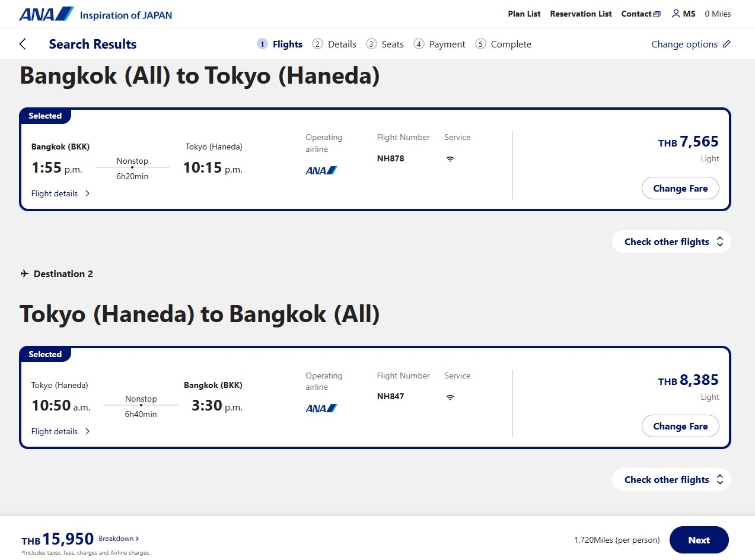Open Flight details for the 1:55 p.m. departure
Viewport: 755px width, 560px height.
coord(60,193)
